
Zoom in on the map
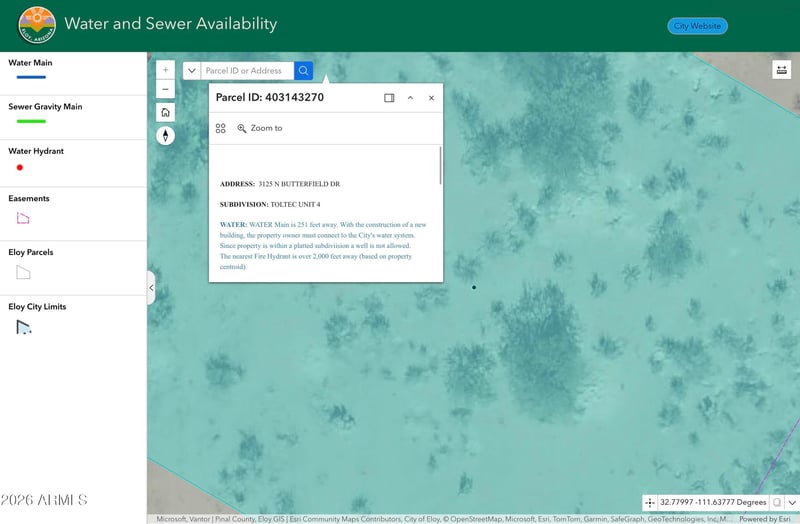click(166, 70)
